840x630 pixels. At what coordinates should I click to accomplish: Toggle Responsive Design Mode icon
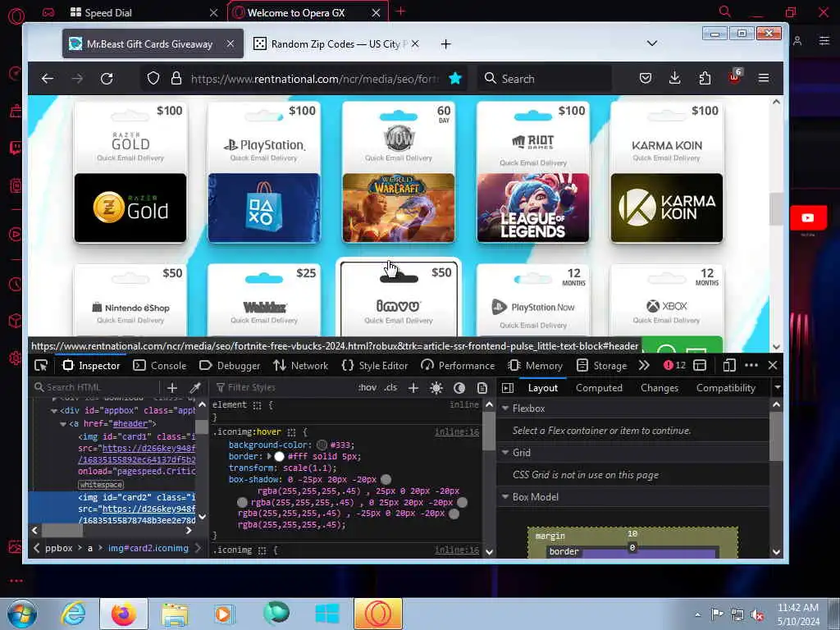point(729,365)
